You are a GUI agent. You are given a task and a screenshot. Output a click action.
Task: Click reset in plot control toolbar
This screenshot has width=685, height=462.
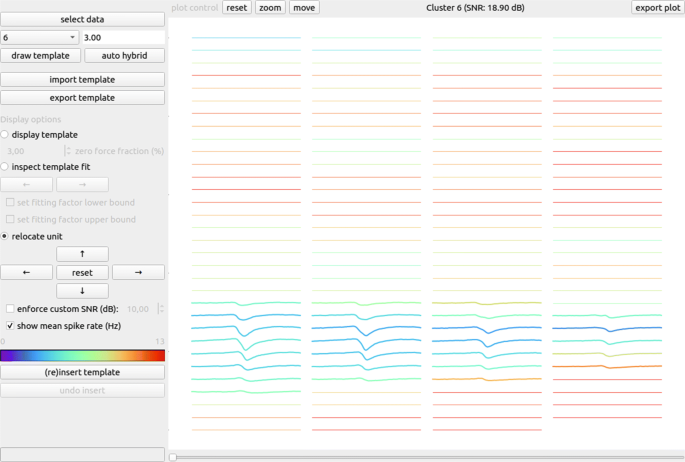[x=237, y=7]
